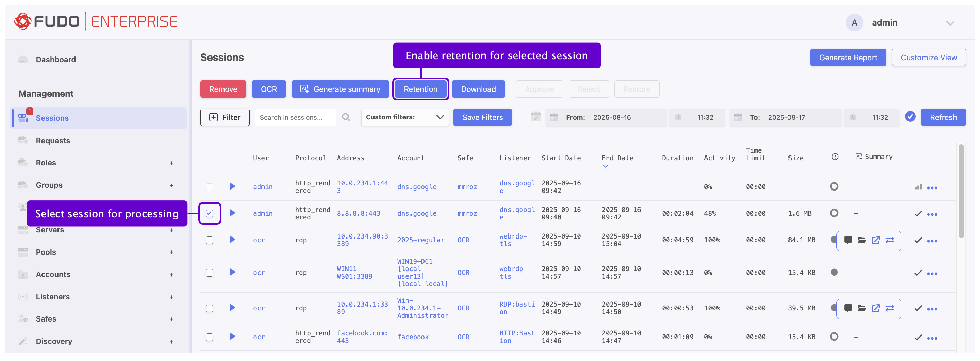Screen dimensions: 980x361
Task: Open comment icon for 2025-regular session
Action: [848, 240]
